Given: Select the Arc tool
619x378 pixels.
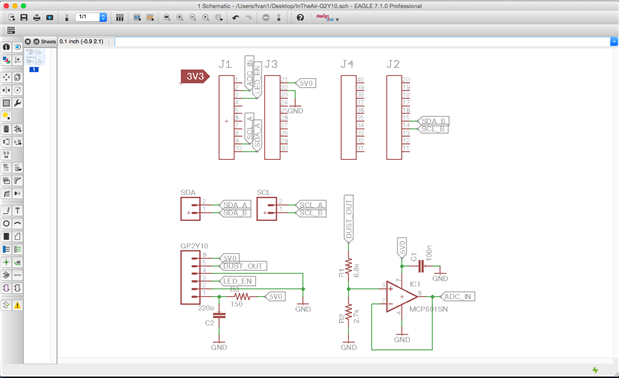Looking at the screenshot, I should pyautogui.click(x=17, y=223).
